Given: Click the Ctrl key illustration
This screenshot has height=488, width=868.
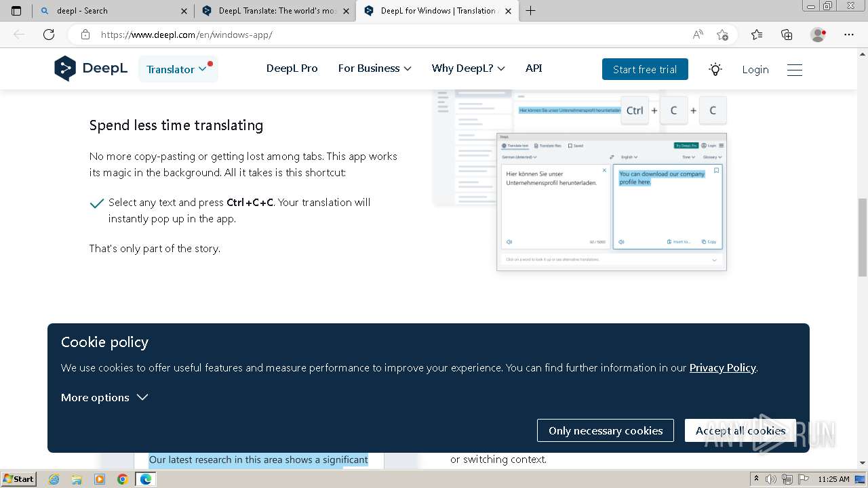Looking at the screenshot, I should pyautogui.click(x=635, y=110).
